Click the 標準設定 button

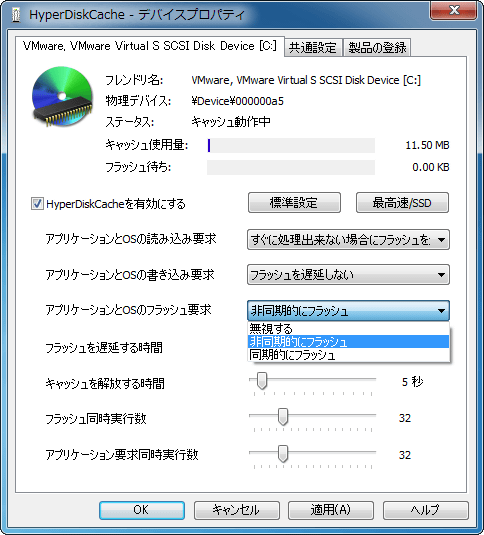(294, 203)
